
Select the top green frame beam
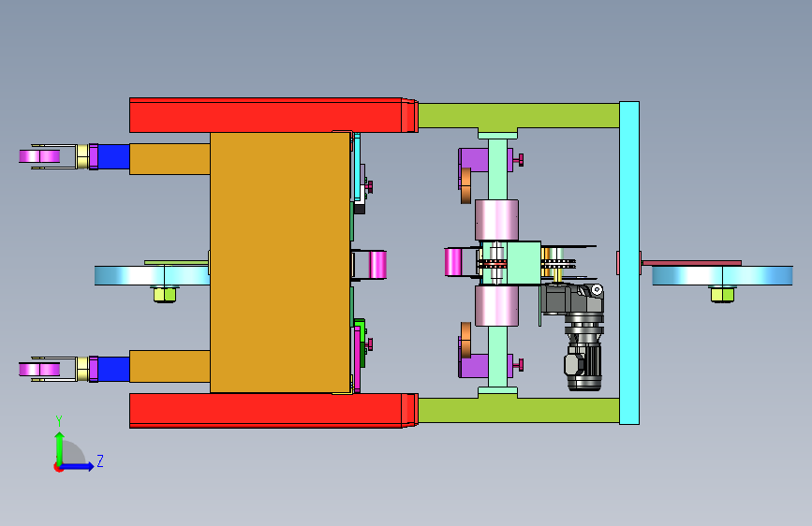(x=518, y=115)
